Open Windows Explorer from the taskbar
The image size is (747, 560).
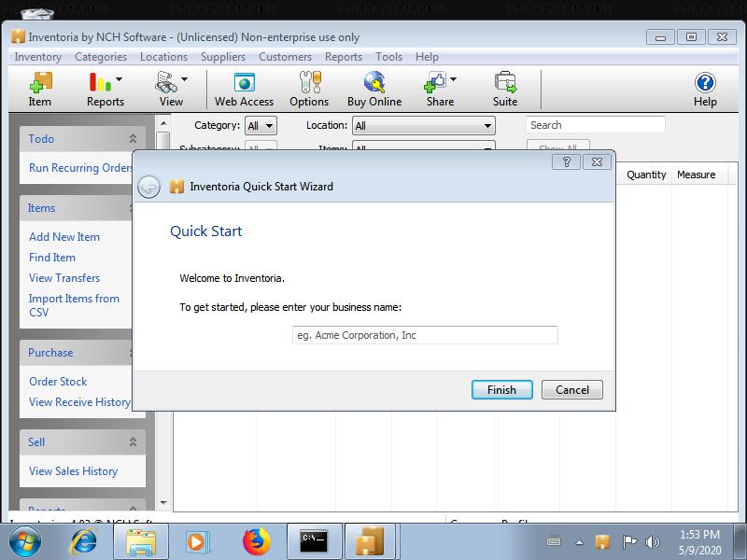141,542
